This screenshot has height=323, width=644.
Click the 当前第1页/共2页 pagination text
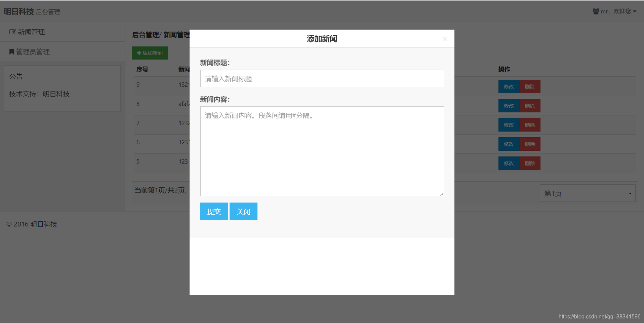160,190
